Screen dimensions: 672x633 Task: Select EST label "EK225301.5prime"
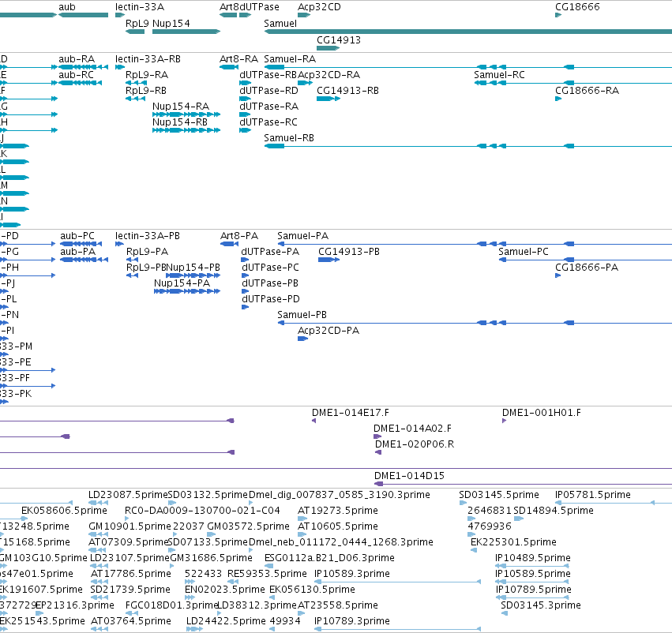[513, 542]
